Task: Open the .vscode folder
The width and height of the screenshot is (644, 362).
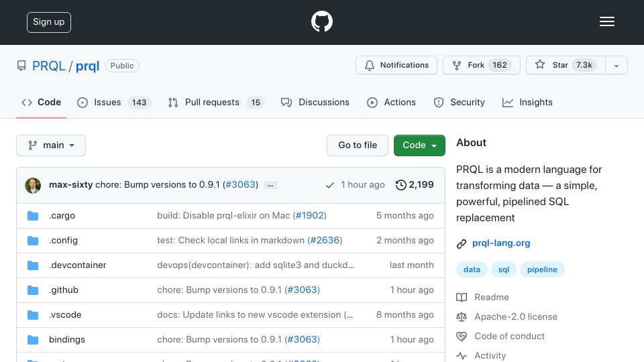Action: tap(65, 315)
